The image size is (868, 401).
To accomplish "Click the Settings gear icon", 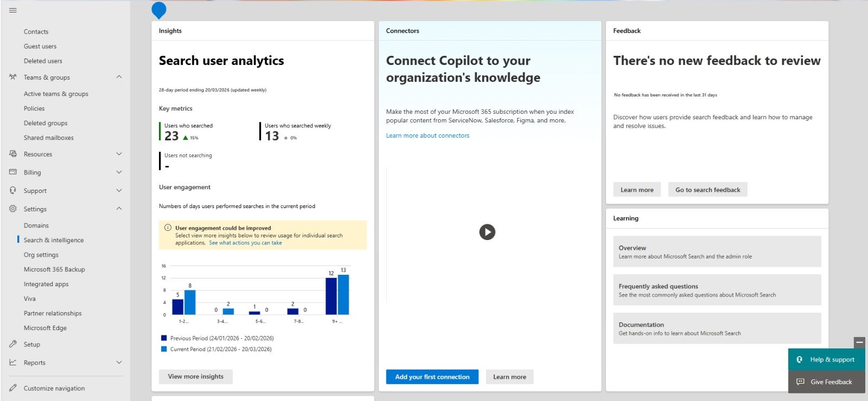I will (x=13, y=209).
